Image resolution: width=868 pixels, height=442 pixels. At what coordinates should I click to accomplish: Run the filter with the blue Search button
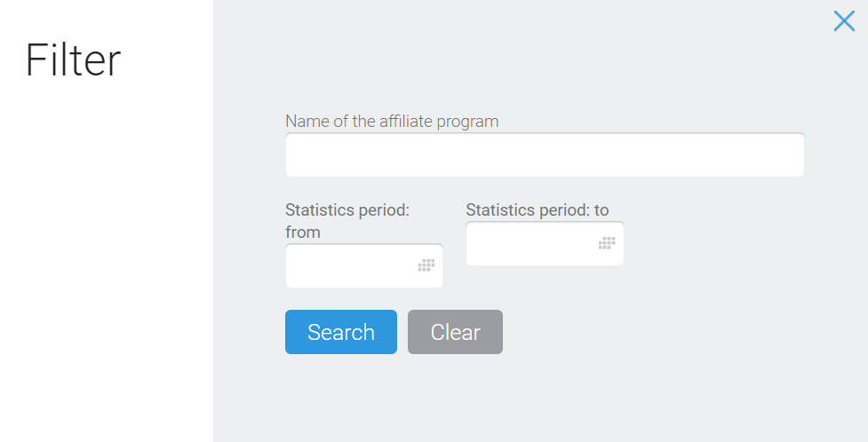tap(341, 332)
